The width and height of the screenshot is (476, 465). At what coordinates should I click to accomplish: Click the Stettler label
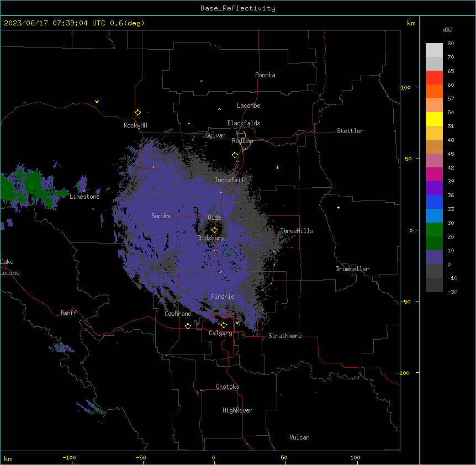(350, 131)
